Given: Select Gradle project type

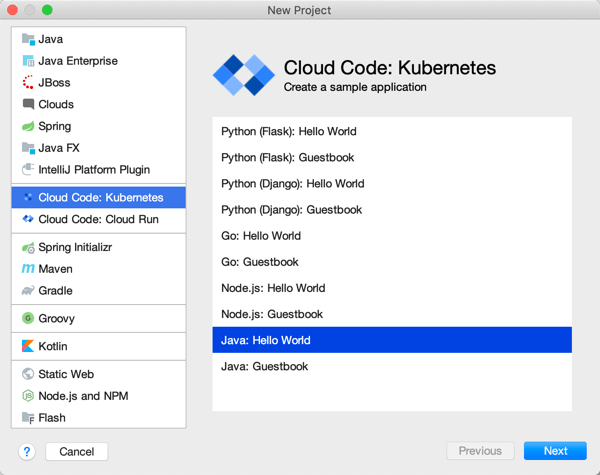Looking at the screenshot, I should (55, 291).
